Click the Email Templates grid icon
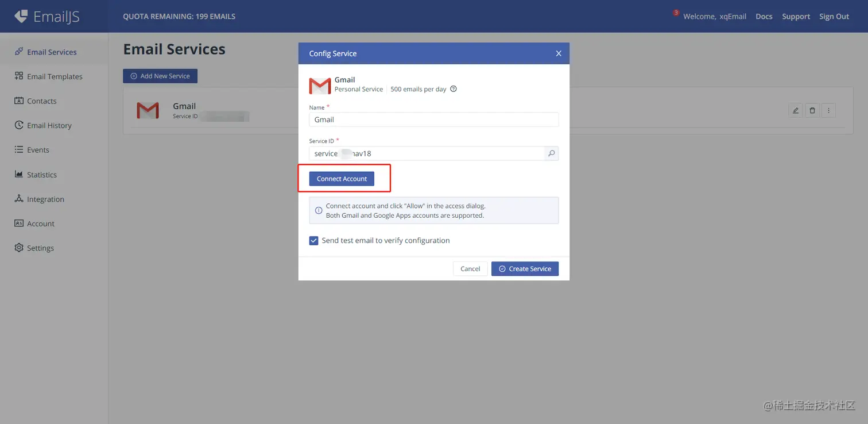Viewport: 868px width, 424px height. (x=19, y=76)
